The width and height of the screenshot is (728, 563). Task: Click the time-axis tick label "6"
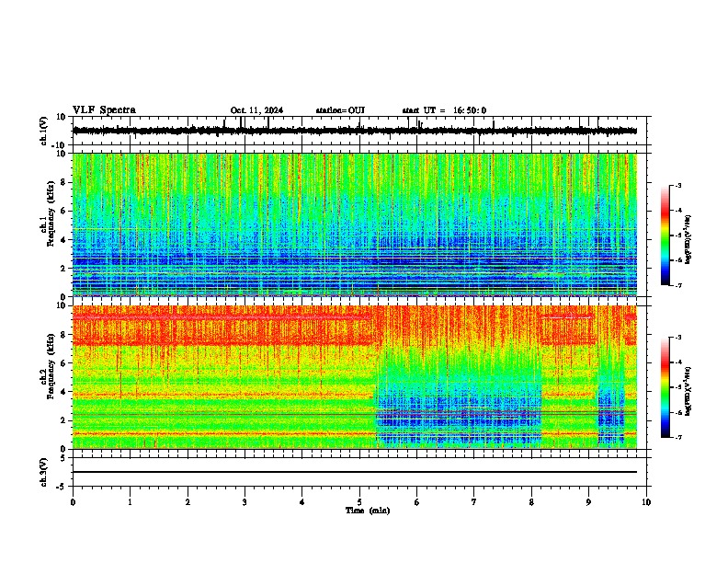(417, 502)
